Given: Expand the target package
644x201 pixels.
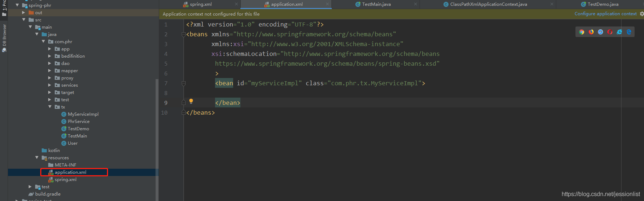Looking at the screenshot, I should click(50, 93).
